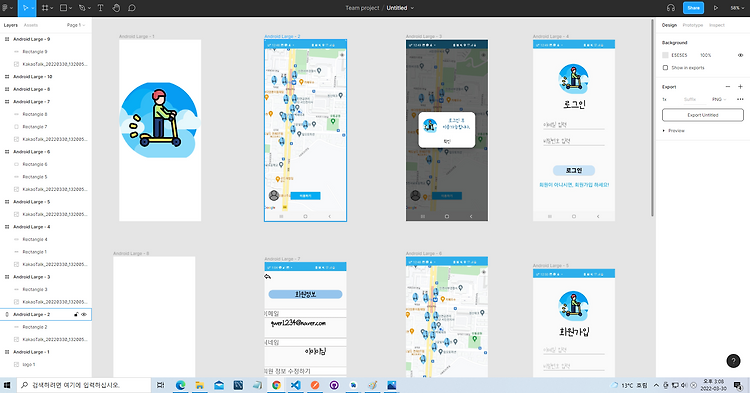The height and width of the screenshot is (393, 750).
Task: Open Pen tool options dropdown arrow
Action: [x=89, y=9]
